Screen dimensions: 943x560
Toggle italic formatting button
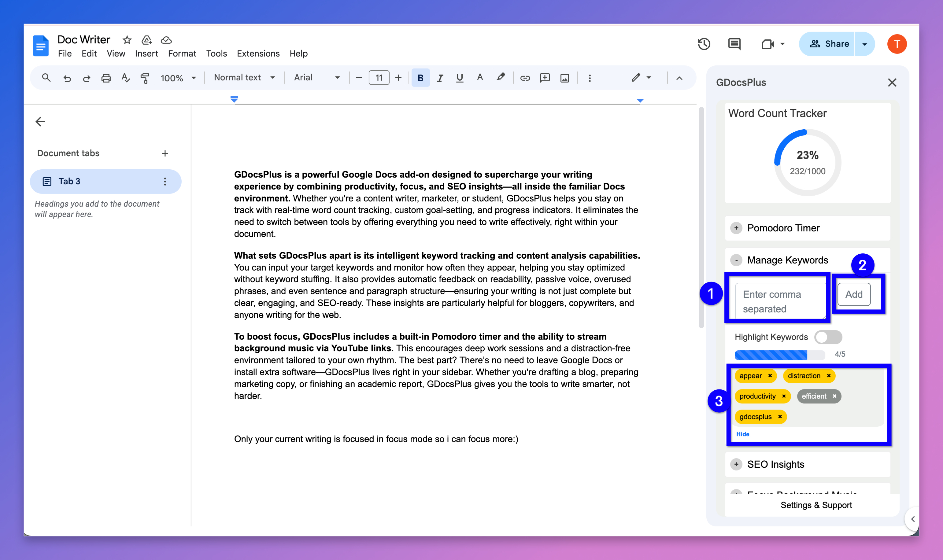[440, 78]
